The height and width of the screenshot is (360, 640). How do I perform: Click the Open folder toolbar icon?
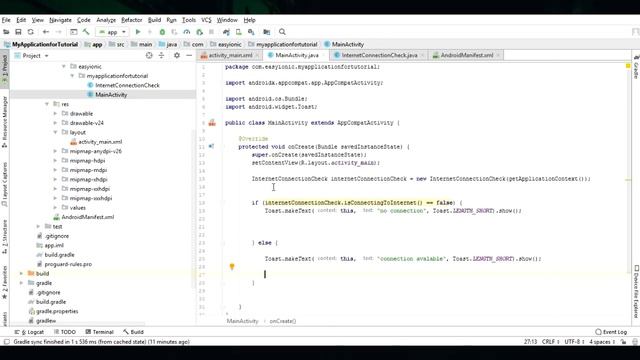coord(6,32)
